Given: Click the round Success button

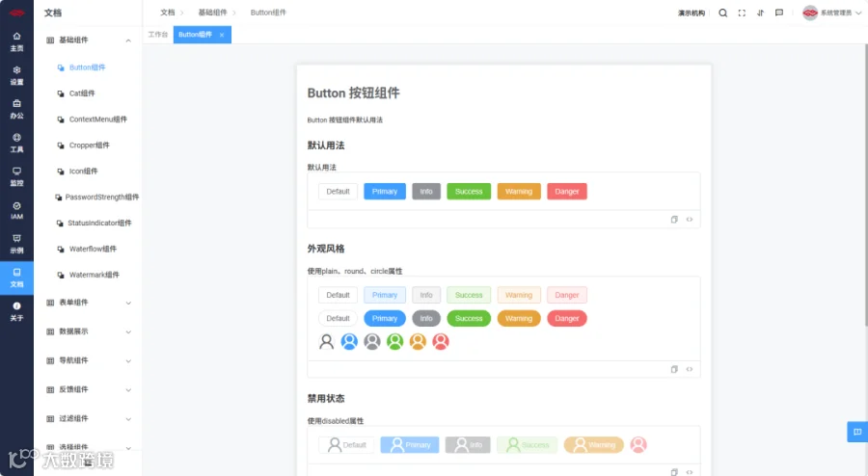Looking at the screenshot, I should [469, 318].
